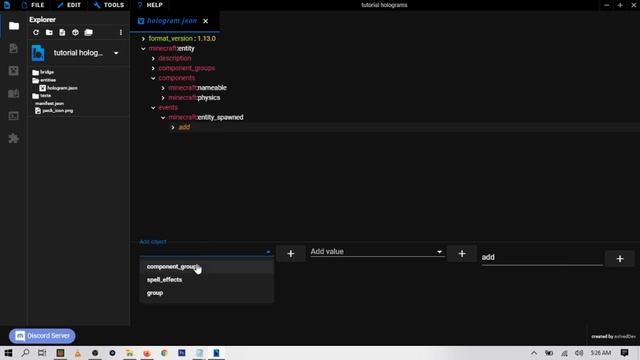Show hidden system tray icons
640x360 pixels.
534,353
